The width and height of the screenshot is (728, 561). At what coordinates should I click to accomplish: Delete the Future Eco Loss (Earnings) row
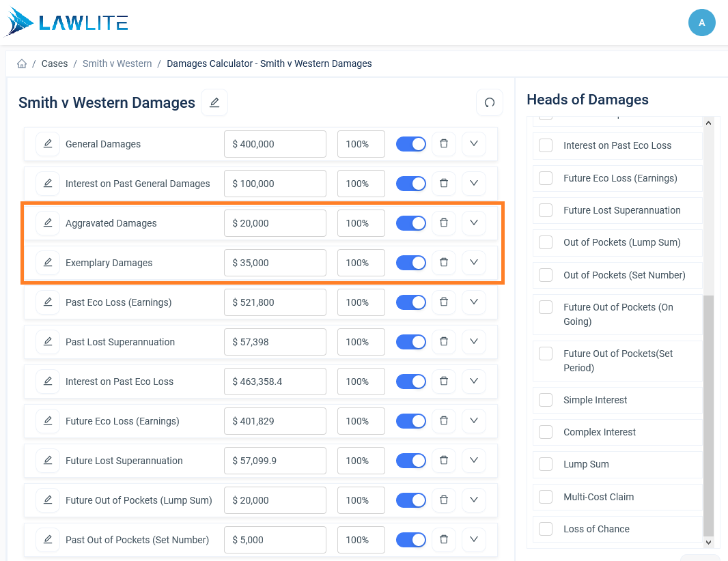tap(444, 421)
